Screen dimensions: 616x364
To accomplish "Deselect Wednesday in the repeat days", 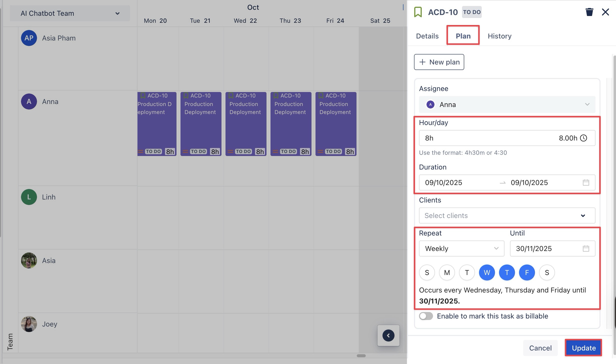I will (487, 272).
